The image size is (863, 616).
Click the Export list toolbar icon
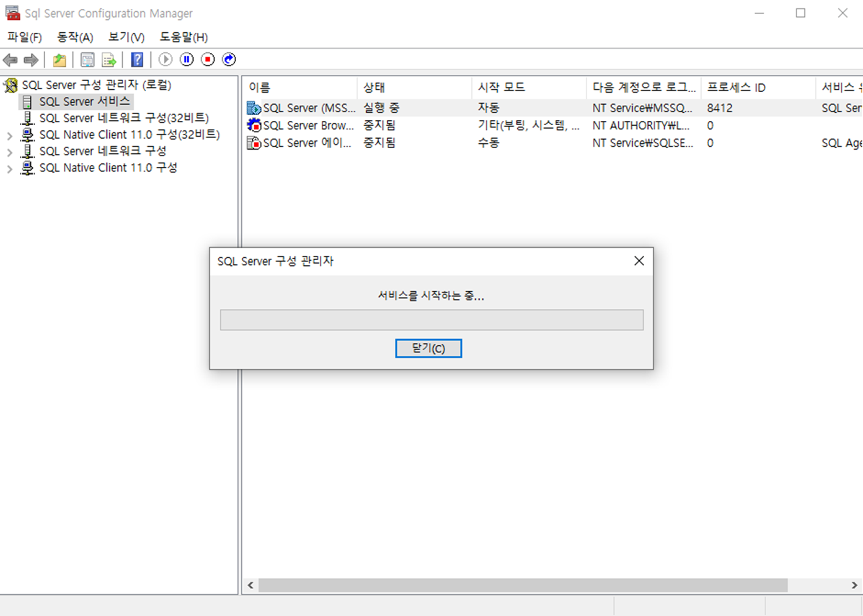pyautogui.click(x=109, y=59)
